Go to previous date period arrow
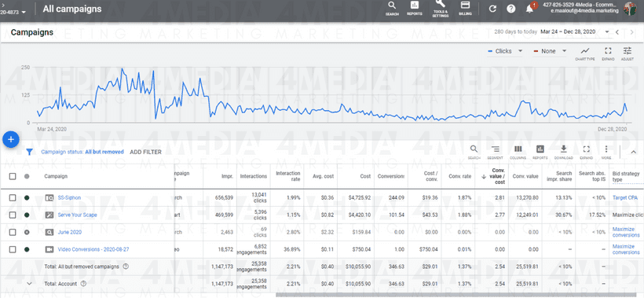644x298 pixels. point(617,31)
